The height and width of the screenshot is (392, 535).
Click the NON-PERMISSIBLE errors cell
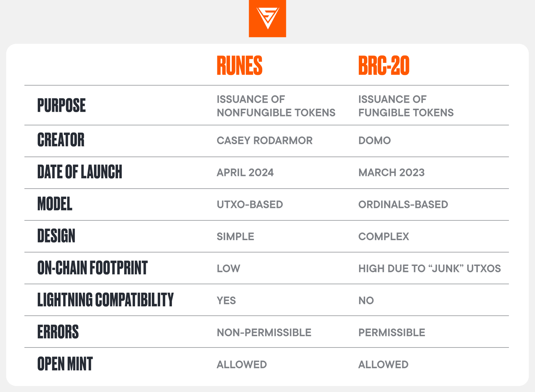click(264, 332)
